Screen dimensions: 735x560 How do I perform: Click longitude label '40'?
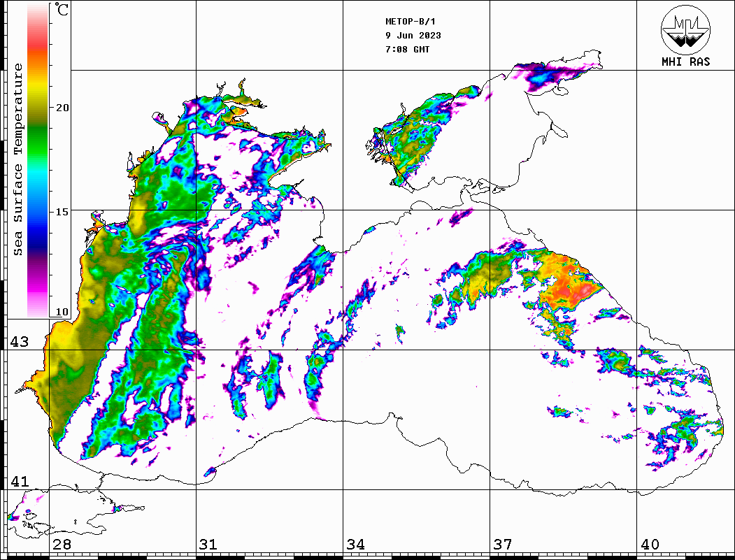tap(650, 545)
